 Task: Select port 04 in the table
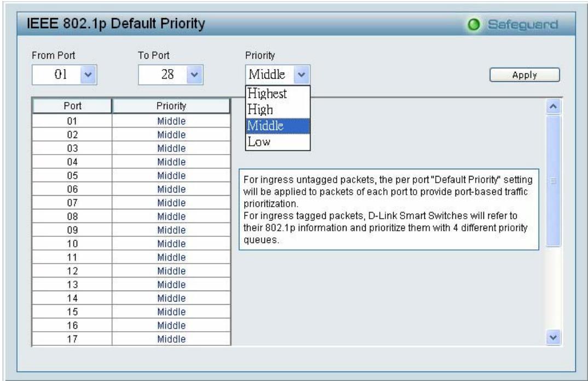[72, 162]
